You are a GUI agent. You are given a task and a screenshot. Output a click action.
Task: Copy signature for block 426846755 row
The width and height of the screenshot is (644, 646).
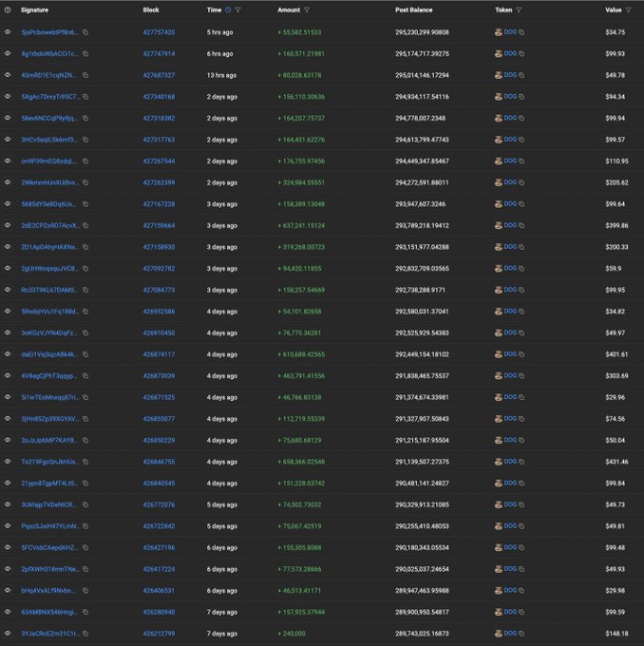coord(85,462)
